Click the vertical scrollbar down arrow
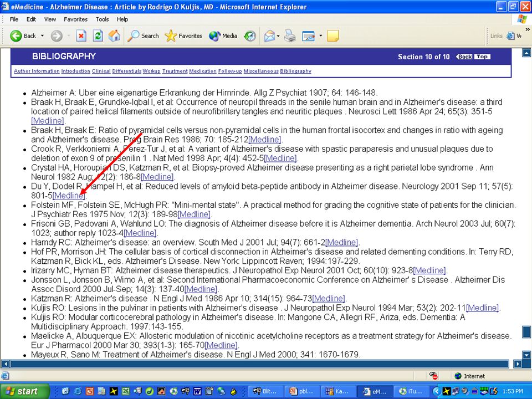Screen dimensions: 532x399 526,355
